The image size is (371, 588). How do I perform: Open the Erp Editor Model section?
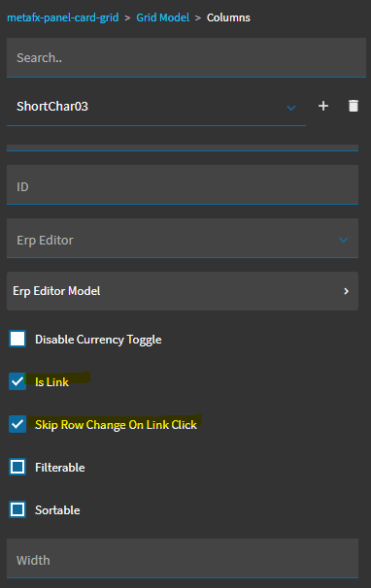click(183, 291)
